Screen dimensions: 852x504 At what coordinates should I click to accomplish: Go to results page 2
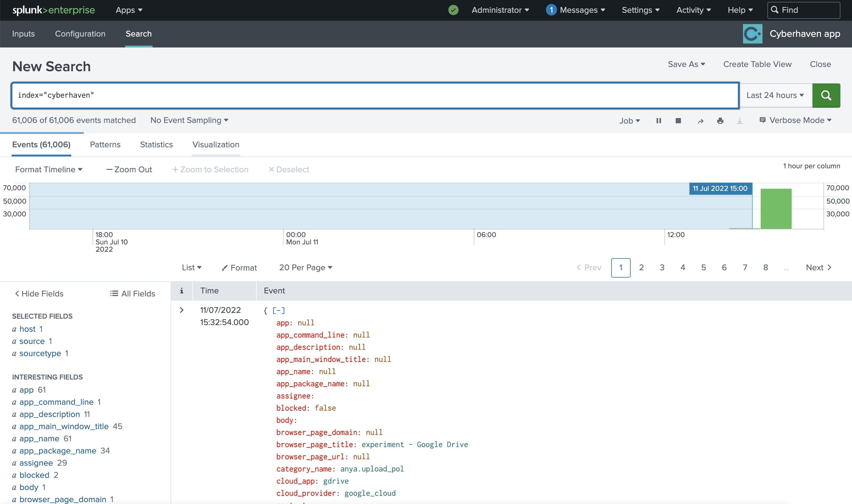[x=641, y=268]
